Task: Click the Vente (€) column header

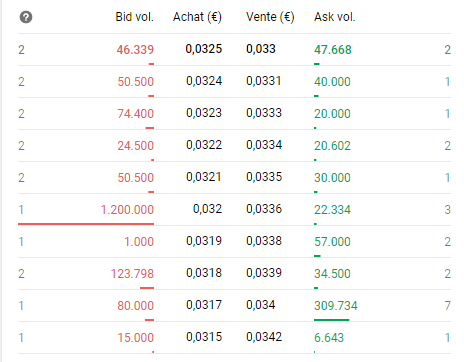Action: coord(270,17)
